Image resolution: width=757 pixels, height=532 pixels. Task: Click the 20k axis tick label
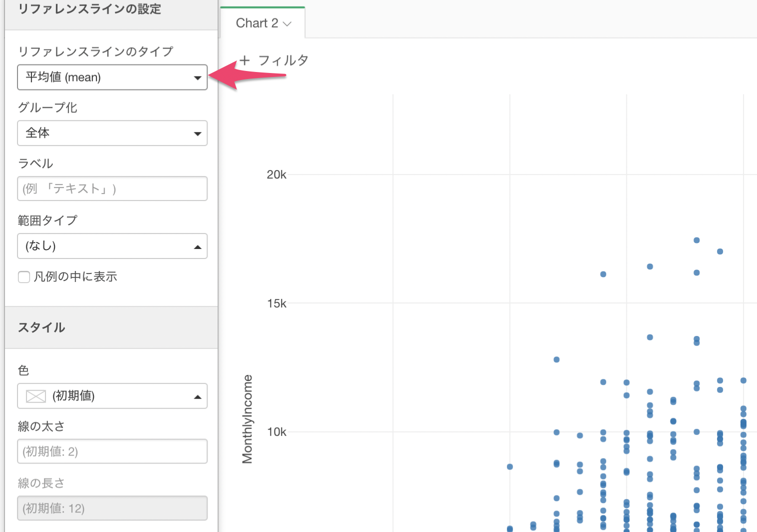click(x=276, y=174)
